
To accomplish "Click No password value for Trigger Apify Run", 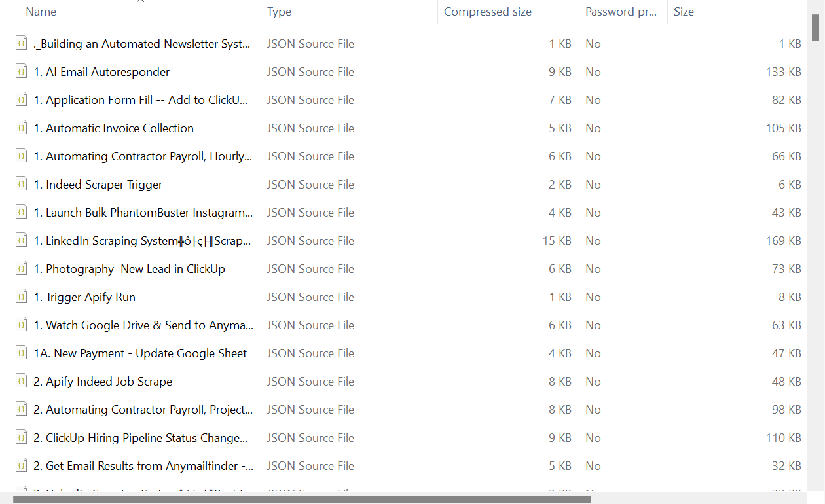I will [x=593, y=297].
